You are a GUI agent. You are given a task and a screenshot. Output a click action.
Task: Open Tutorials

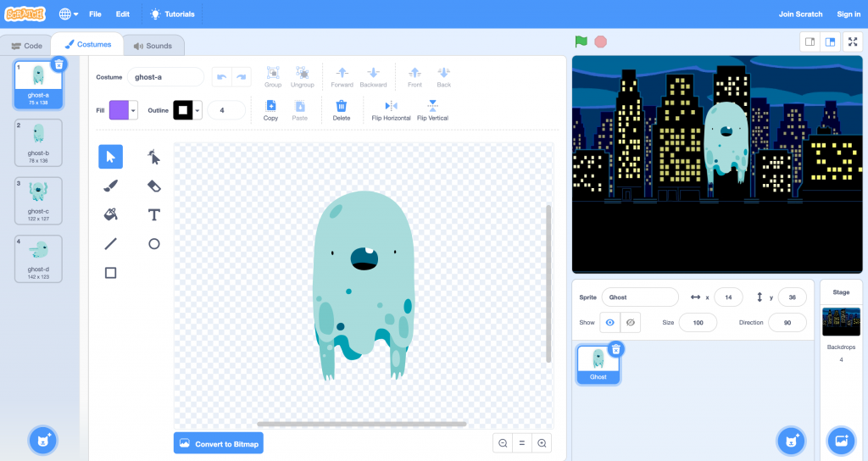[173, 14]
